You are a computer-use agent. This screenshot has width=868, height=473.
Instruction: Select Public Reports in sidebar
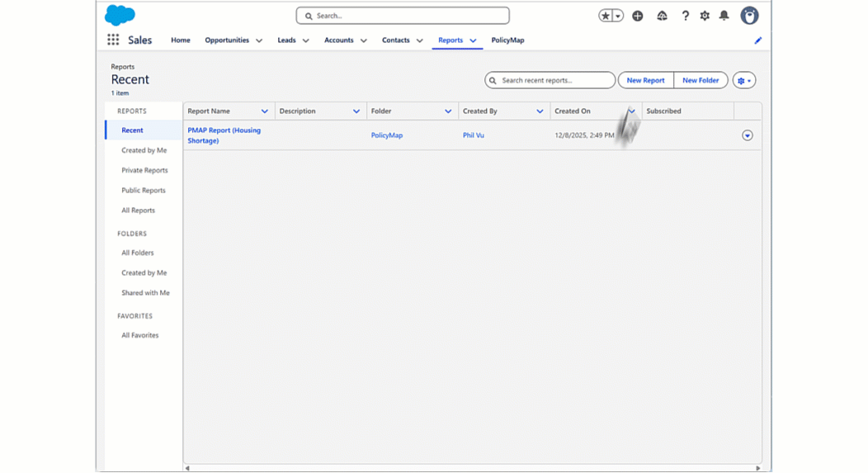point(144,190)
